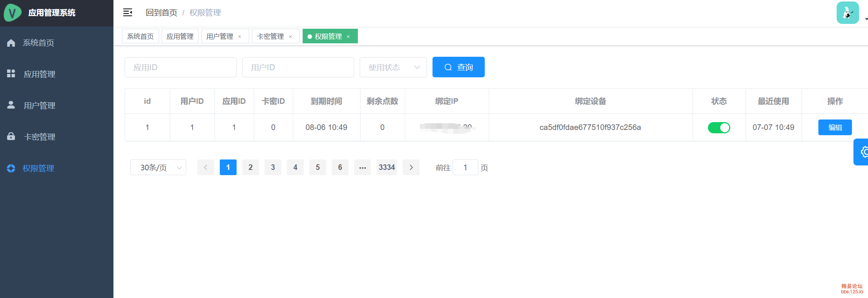Open the 使用状态 dropdown

[393, 67]
